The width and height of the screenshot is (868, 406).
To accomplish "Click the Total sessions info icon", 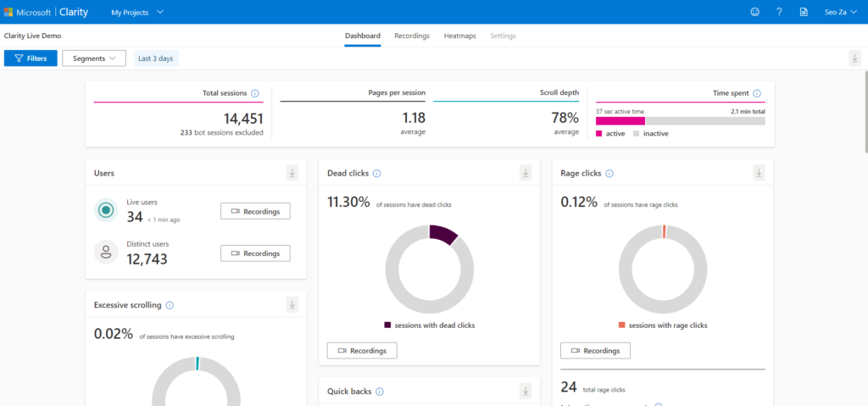I will coord(254,93).
